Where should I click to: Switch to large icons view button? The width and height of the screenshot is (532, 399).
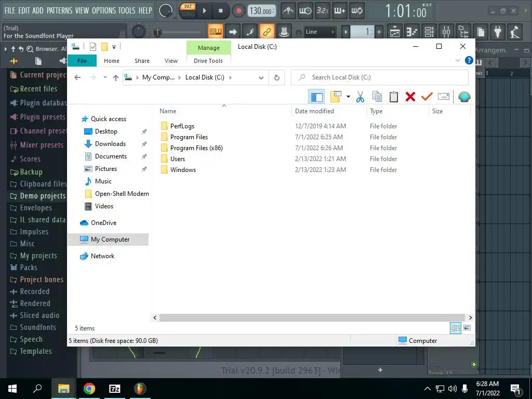(467, 328)
